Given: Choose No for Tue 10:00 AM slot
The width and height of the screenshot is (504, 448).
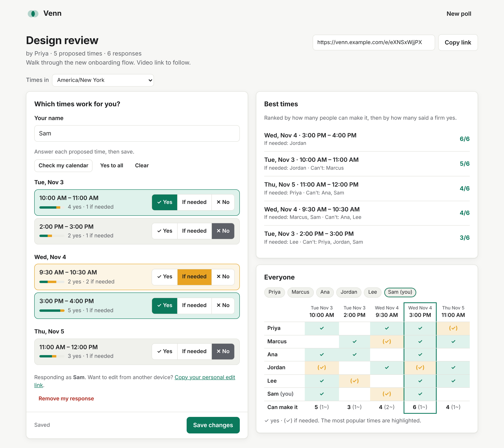Looking at the screenshot, I should [223, 202].
